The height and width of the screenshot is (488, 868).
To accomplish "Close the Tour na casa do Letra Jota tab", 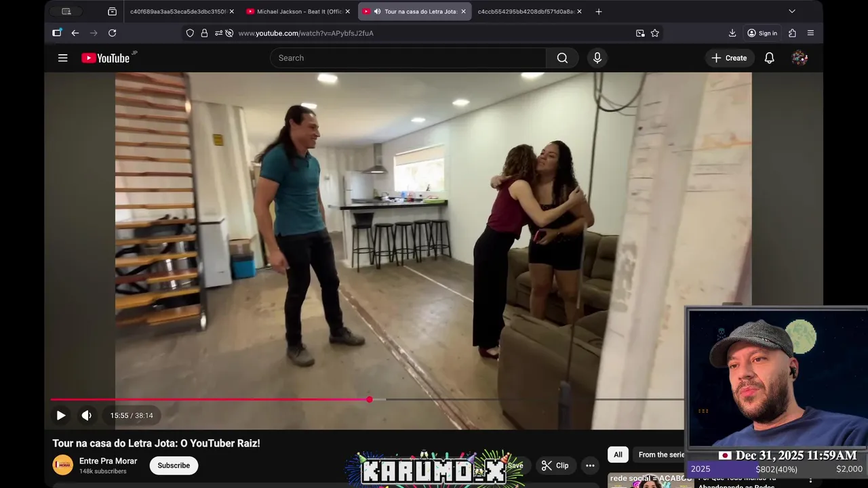I will pos(464,12).
